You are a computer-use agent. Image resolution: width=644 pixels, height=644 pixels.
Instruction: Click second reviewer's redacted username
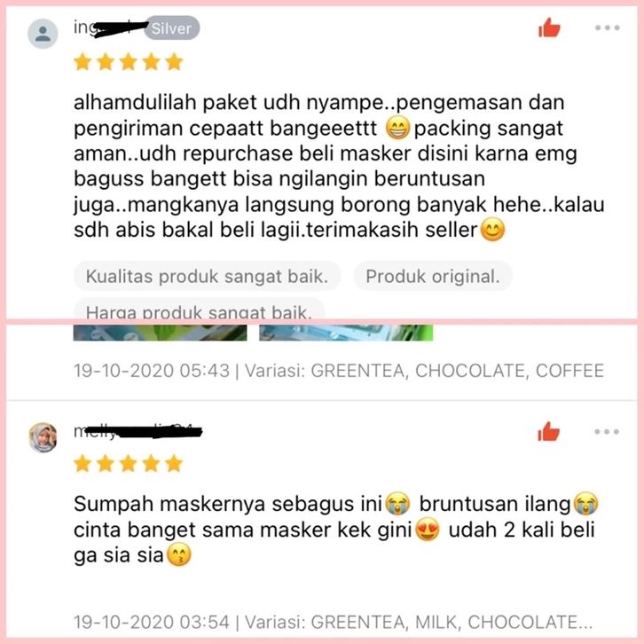pos(137,432)
